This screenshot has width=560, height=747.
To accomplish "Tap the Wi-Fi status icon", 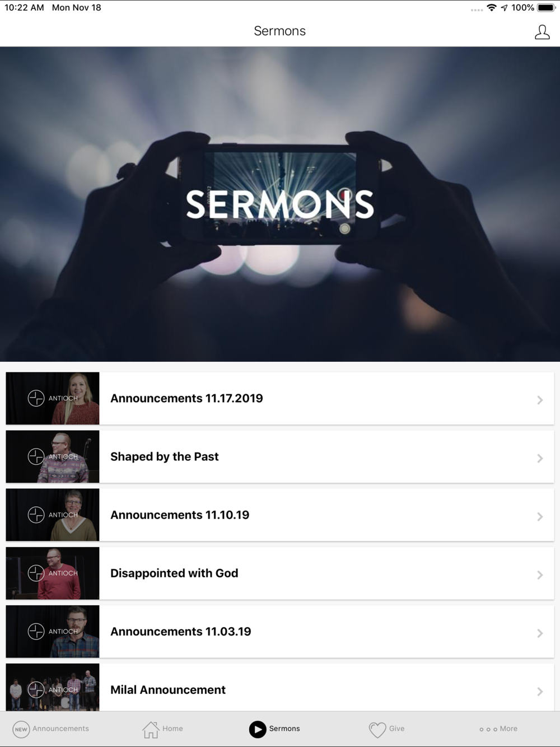I will click(x=492, y=8).
